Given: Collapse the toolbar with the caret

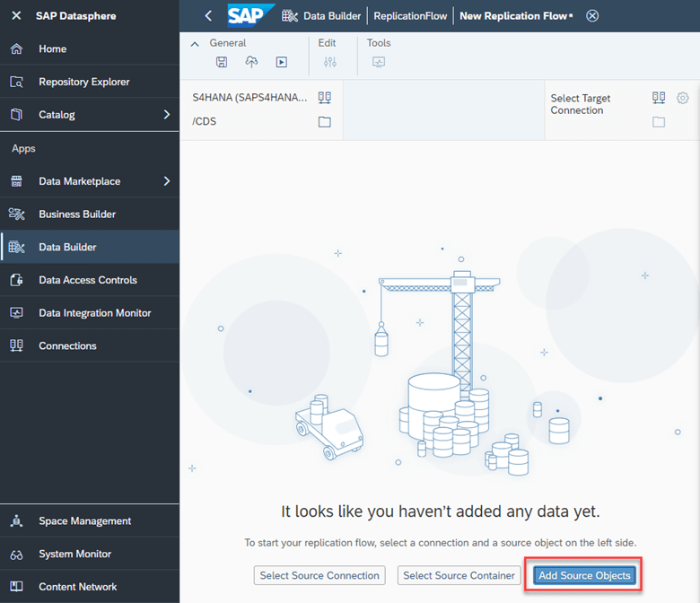Looking at the screenshot, I should [195, 44].
